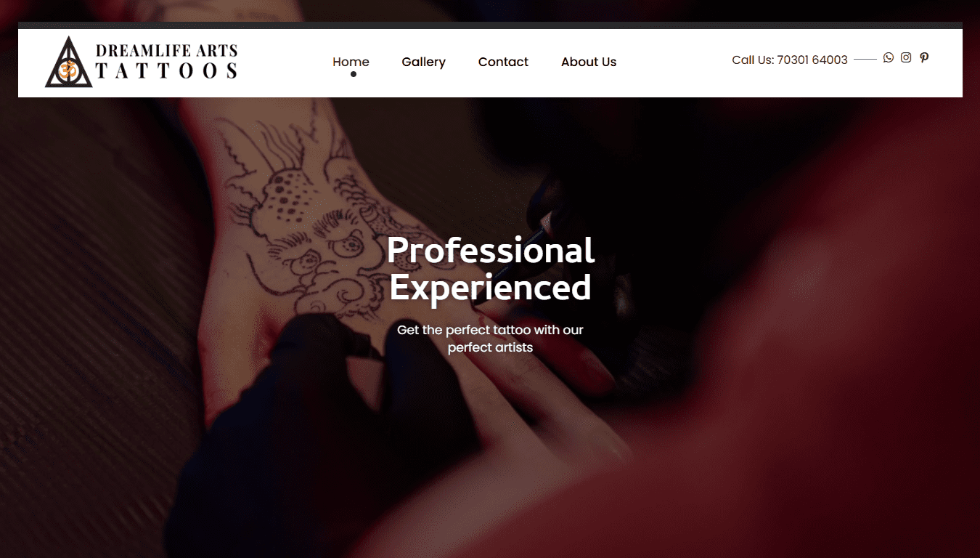Open the Pinterest icon link
This screenshot has width=980, height=558.
tap(924, 57)
